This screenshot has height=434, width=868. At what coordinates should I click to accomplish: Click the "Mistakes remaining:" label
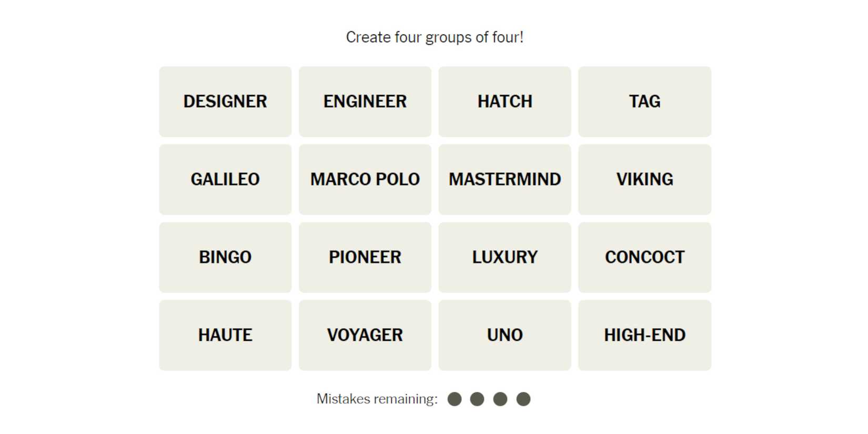(x=377, y=399)
